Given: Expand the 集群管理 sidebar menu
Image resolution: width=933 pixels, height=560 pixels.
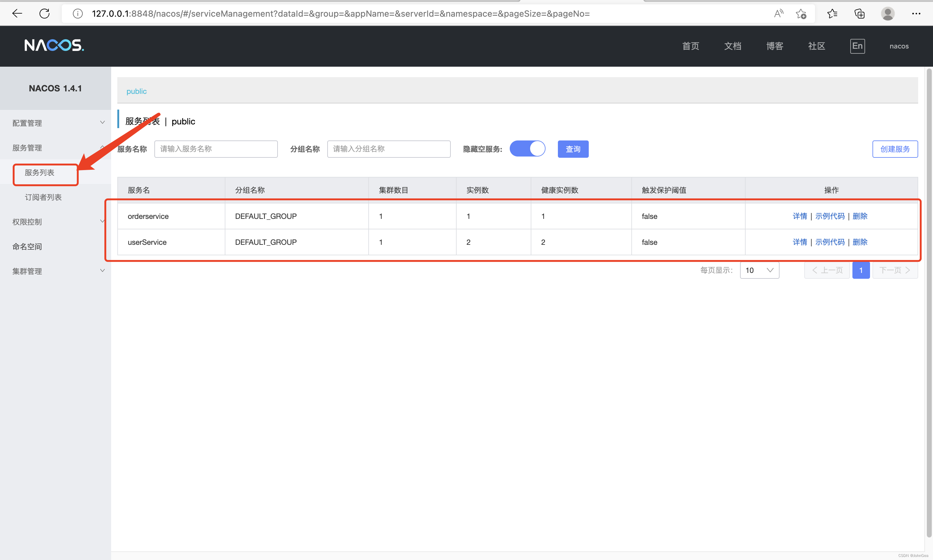Looking at the screenshot, I should point(56,271).
